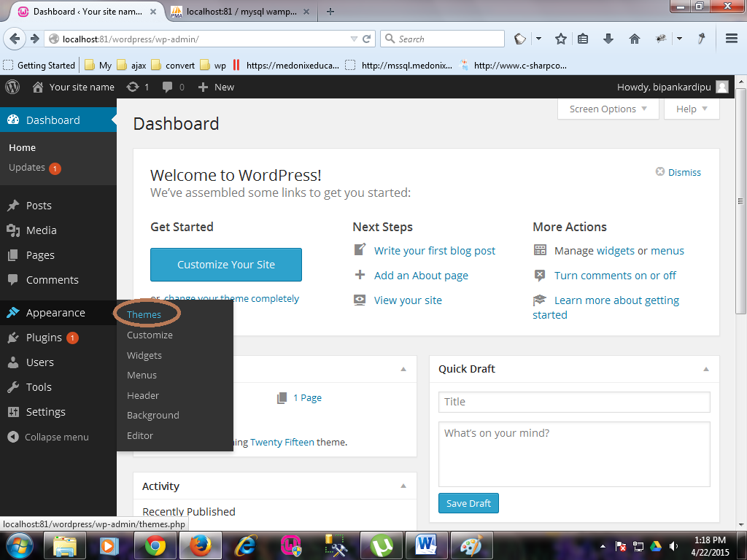The height and width of the screenshot is (560, 747).
Task: Select Editor in the Appearance flyout
Action: pos(140,435)
